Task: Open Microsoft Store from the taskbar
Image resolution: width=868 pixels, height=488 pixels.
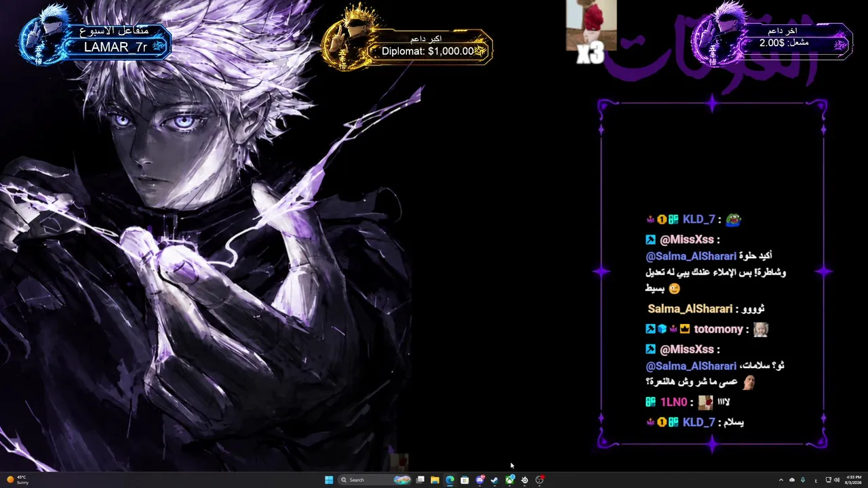Action: [x=465, y=480]
